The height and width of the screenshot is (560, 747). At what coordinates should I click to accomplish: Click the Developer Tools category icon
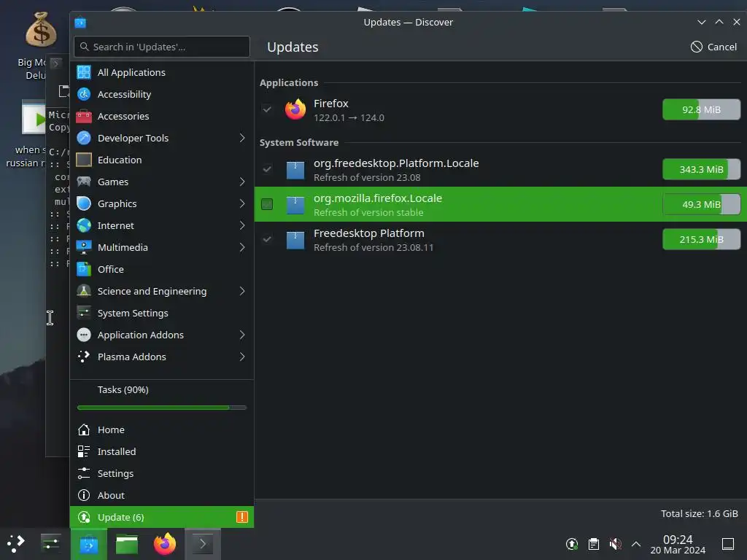point(84,138)
